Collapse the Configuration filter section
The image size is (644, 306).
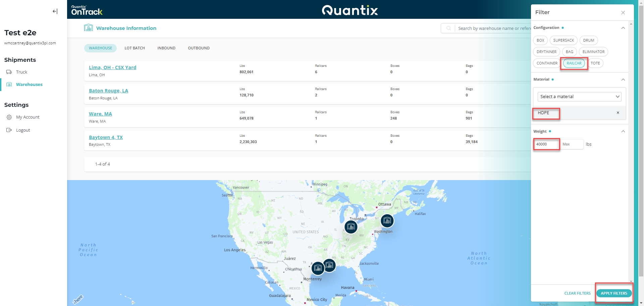coord(623,28)
